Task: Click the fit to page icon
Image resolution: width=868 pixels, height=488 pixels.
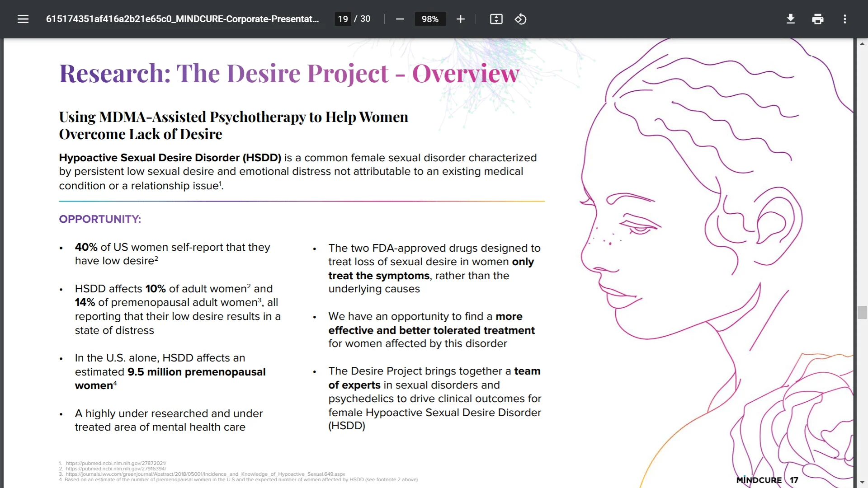Action: tap(496, 19)
